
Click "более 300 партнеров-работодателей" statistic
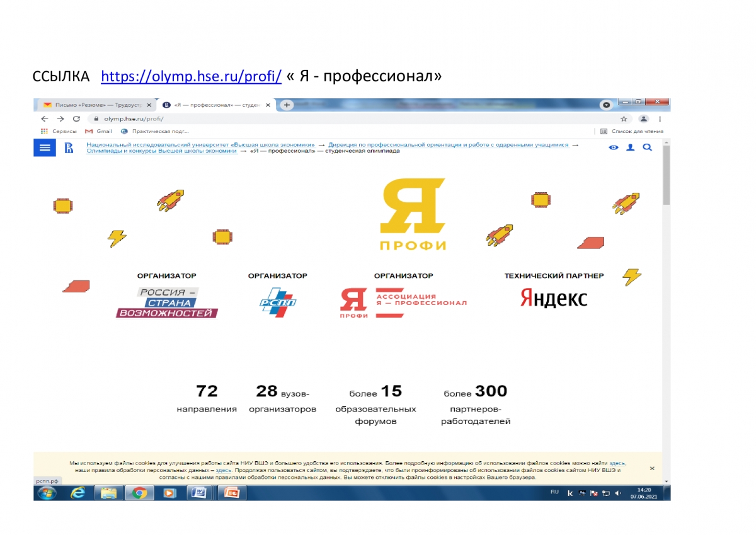pyautogui.click(x=476, y=405)
